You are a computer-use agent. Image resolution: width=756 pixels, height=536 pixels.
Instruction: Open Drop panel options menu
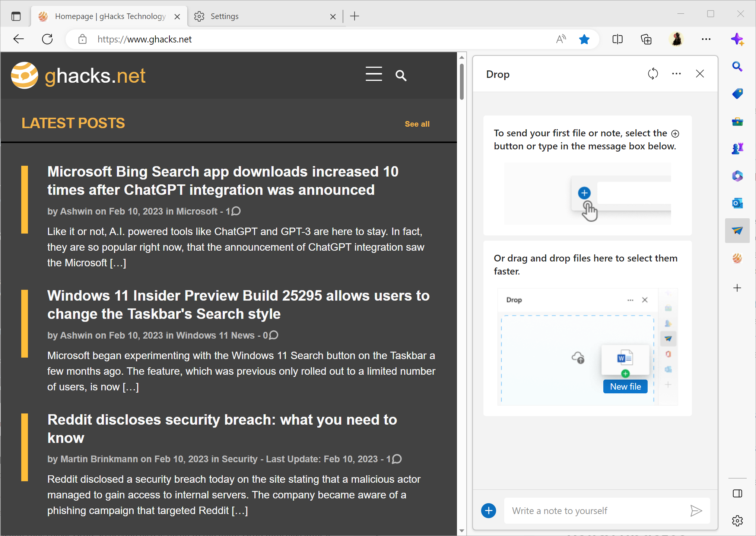[676, 74]
